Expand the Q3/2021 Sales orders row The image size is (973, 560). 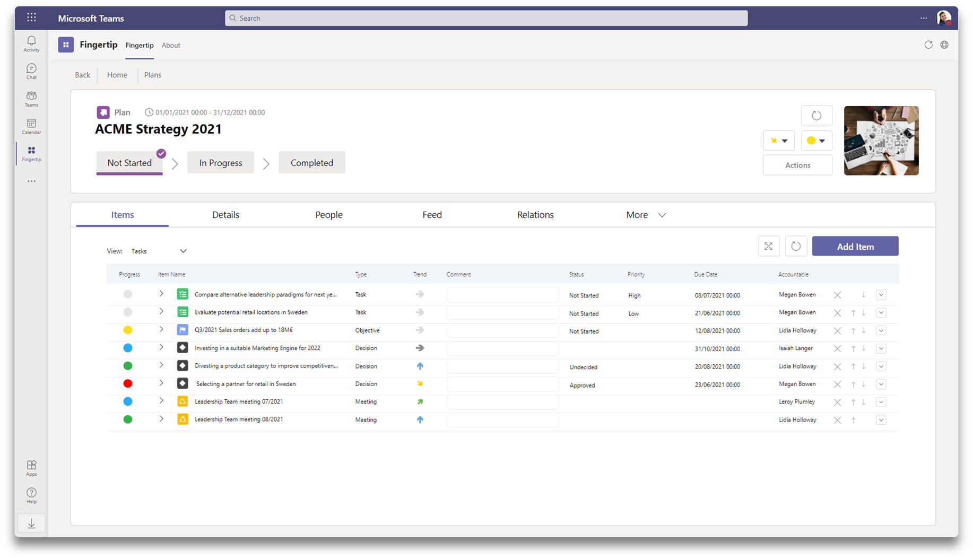tap(161, 329)
